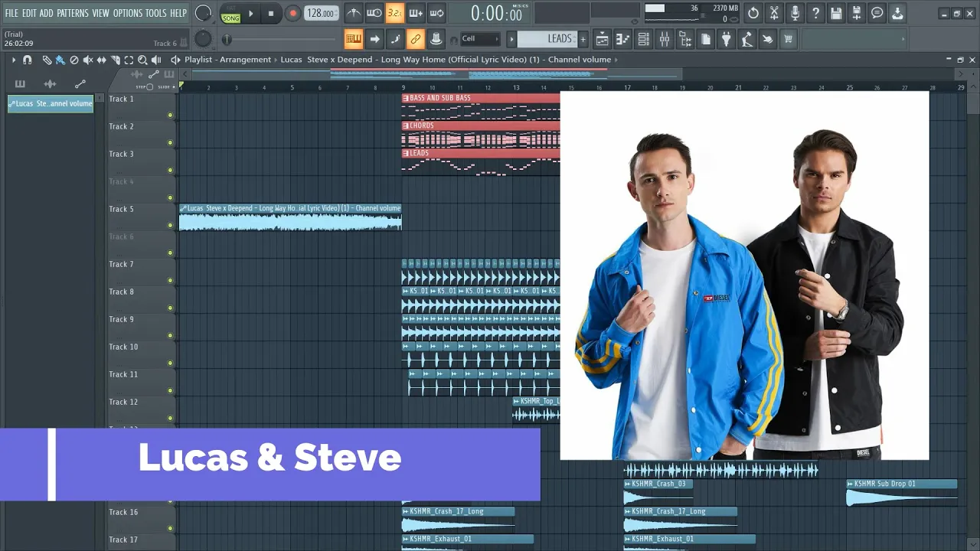This screenshot has width=980, height=551.
Task: Open the FILE menu
Action: pyautogui.click(x=11, y=13)
